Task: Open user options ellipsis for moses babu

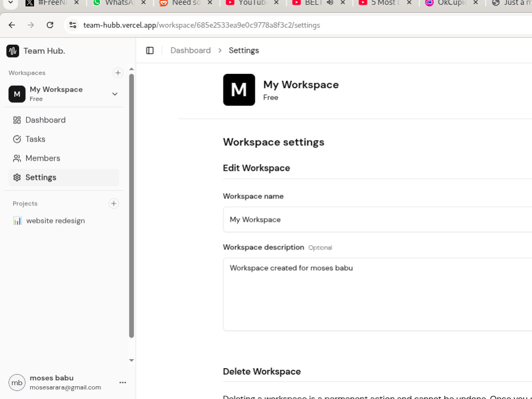Action: click(x=123, y=383)
